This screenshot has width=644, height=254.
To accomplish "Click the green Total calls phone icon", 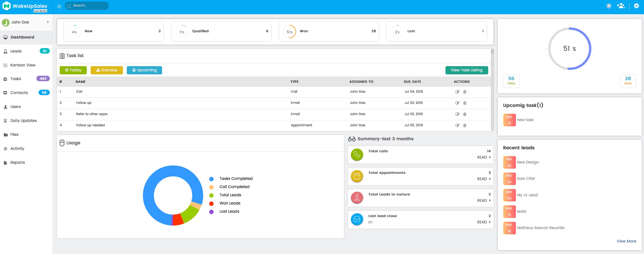I will click(357, 155).
